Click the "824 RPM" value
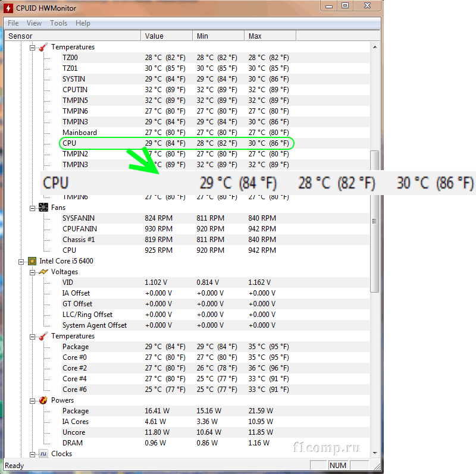This screenshot has height=474, width=476. [158, 218]
